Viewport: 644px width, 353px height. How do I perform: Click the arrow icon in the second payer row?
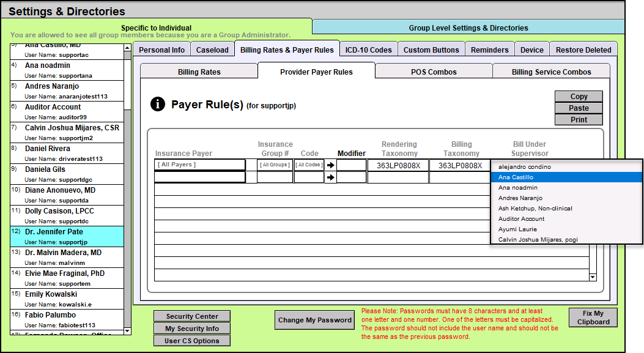tap(331, 177)
